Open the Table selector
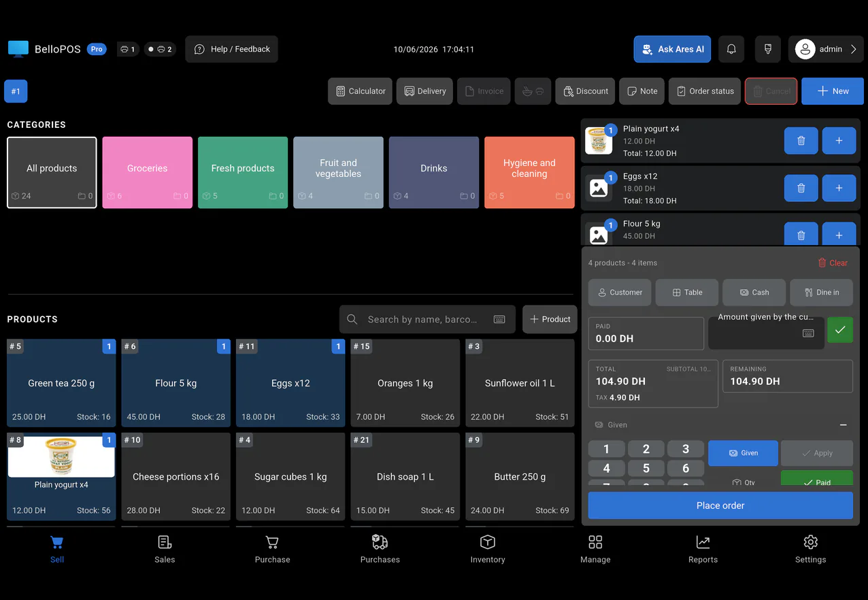Screen dimensions: 868x600 coord(687,293)
